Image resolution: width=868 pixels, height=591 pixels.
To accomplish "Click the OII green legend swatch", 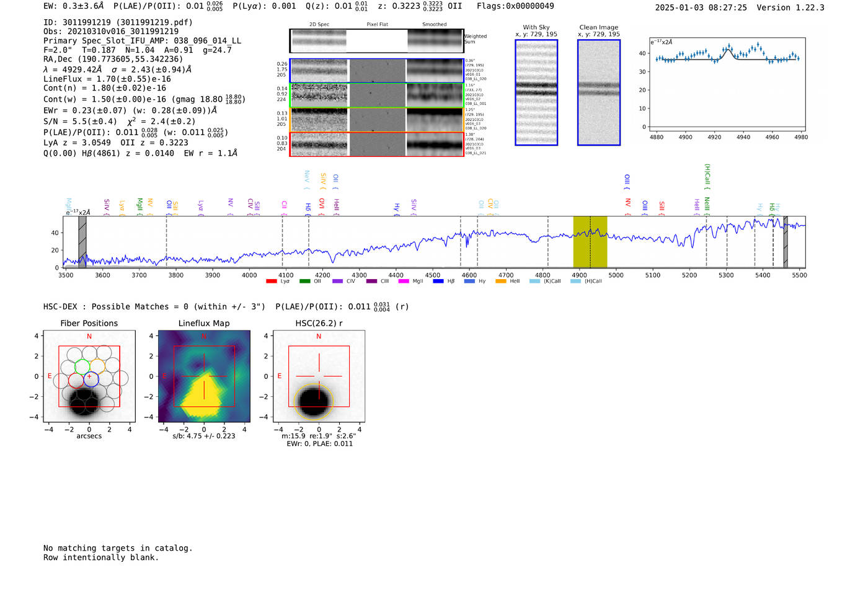I will point(304,282).
